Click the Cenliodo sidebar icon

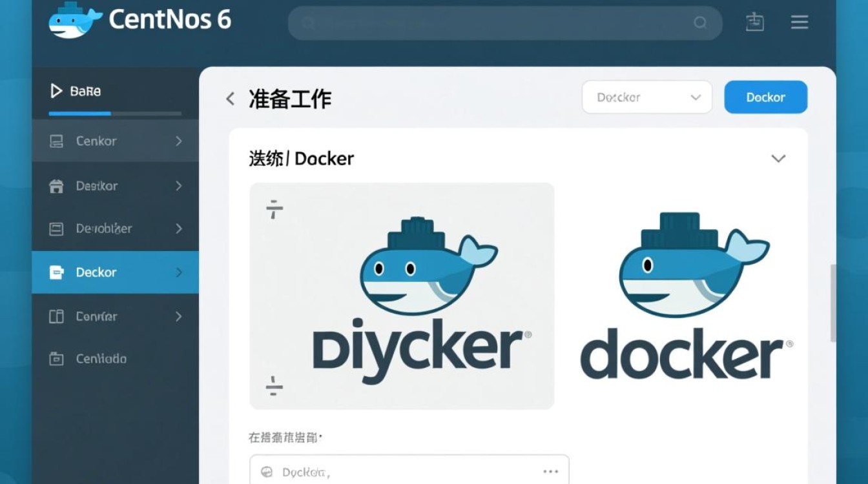tap(56, 359)
